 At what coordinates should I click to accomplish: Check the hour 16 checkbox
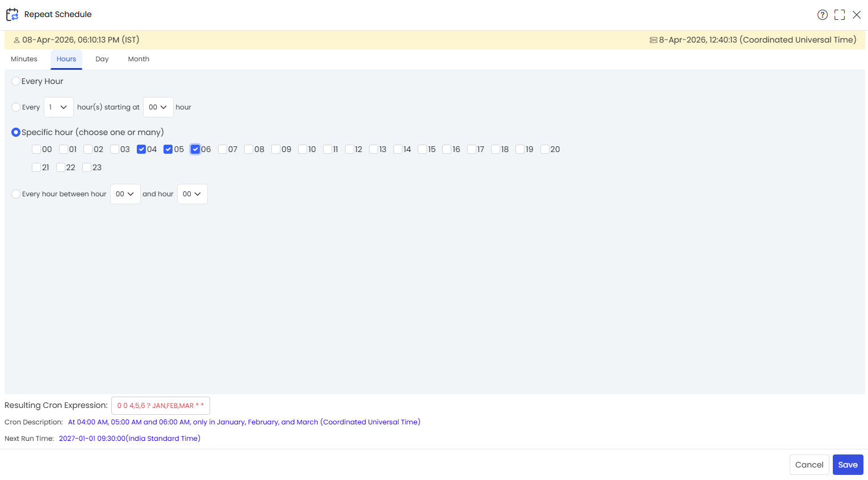coord(447,149)
